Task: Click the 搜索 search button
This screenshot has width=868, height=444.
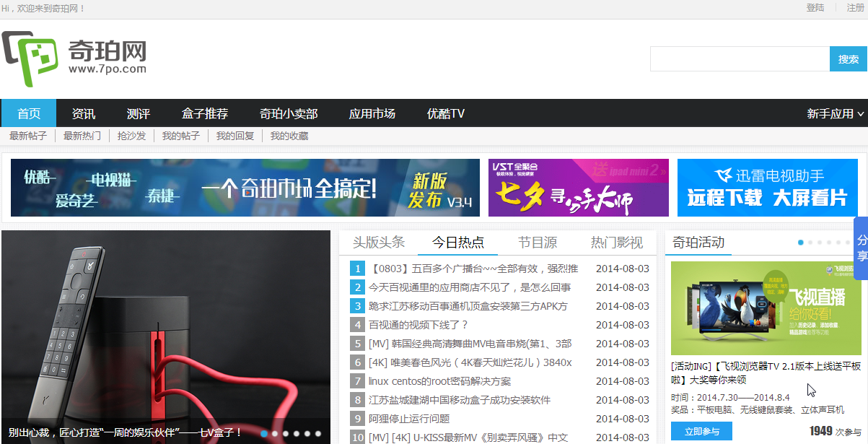Action: [849, 59]
